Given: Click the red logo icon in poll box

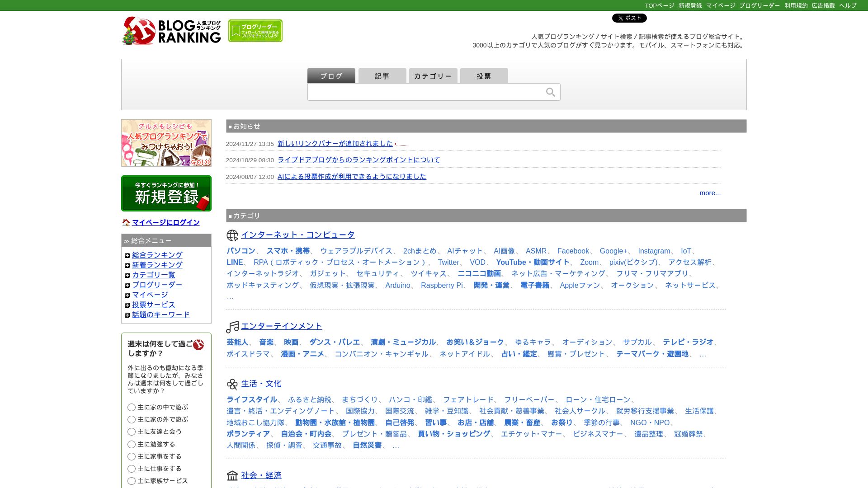Looking at the screenshot, I should [x=198, y=345].
